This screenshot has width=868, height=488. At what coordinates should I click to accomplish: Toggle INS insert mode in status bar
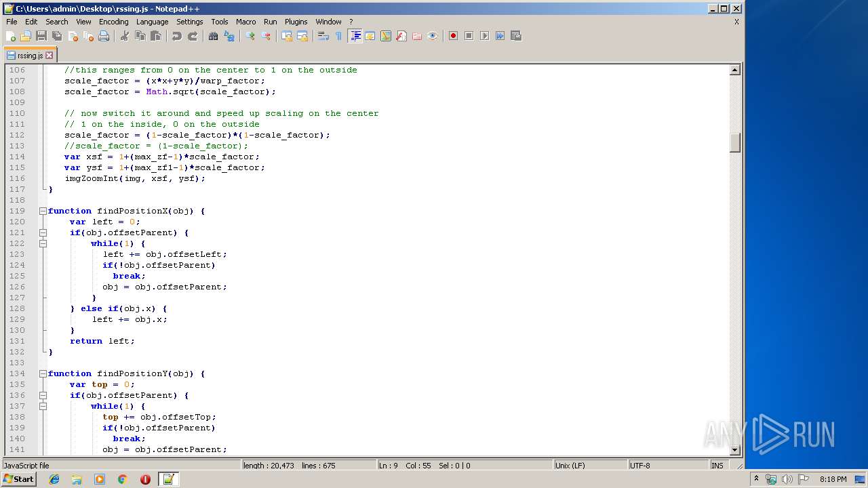(x=717, y=466)
